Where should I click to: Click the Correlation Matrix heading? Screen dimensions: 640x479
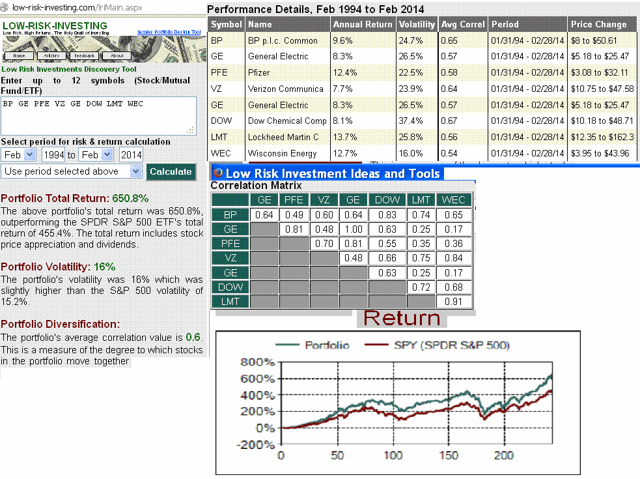click(256, 186)
